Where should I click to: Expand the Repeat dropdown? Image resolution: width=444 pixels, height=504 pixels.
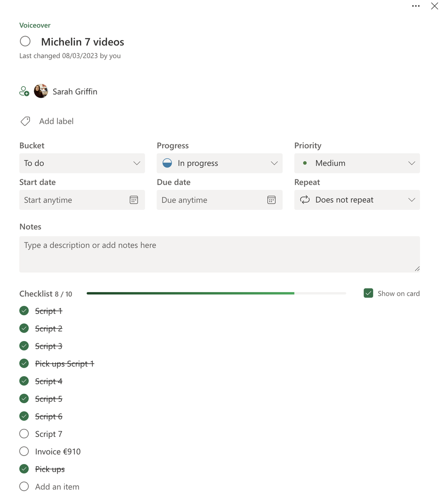click(x=357, y=200)
